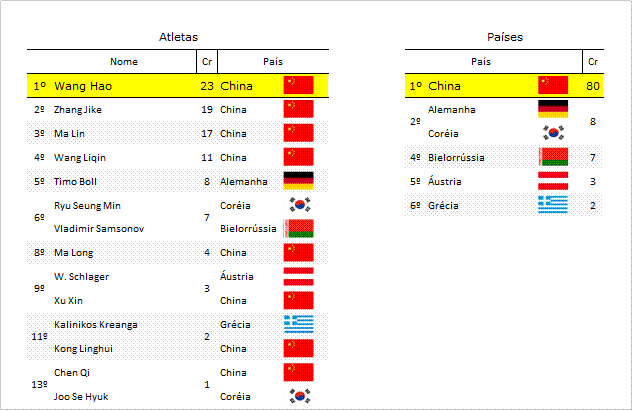
Task: Click China's score of 80
Action: click(592, 86)
